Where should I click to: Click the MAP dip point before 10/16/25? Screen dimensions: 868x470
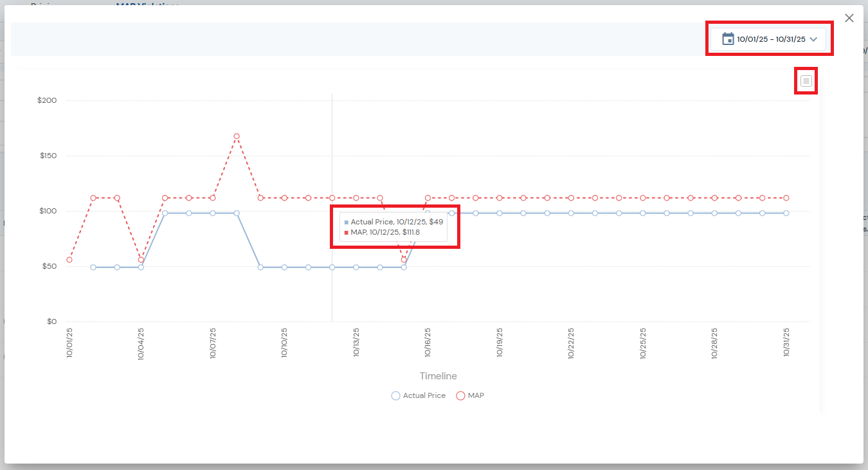pos(404,260)
